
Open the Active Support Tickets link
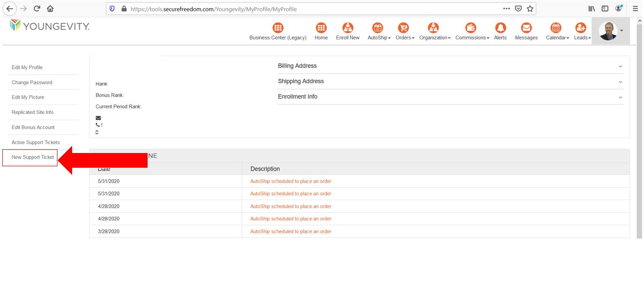[36, 143]
